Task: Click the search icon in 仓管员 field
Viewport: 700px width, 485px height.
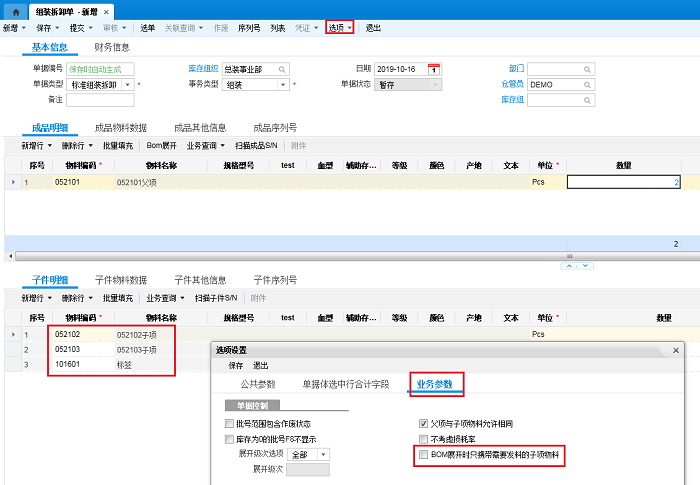Action: (589, 85)
